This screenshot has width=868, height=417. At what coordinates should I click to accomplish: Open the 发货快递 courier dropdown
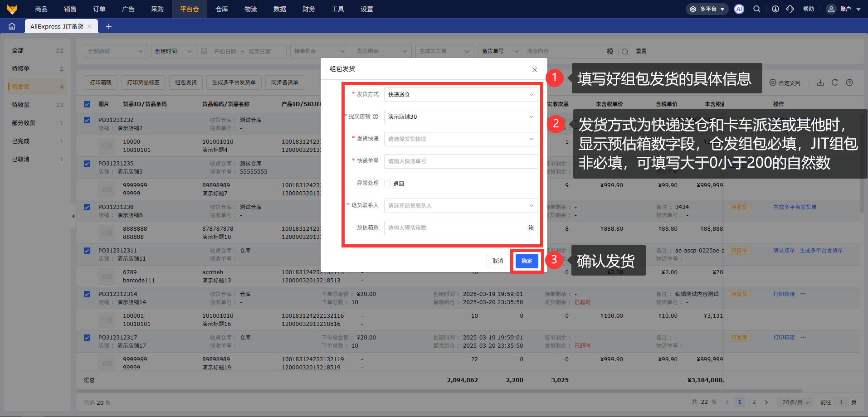[461, 139]
